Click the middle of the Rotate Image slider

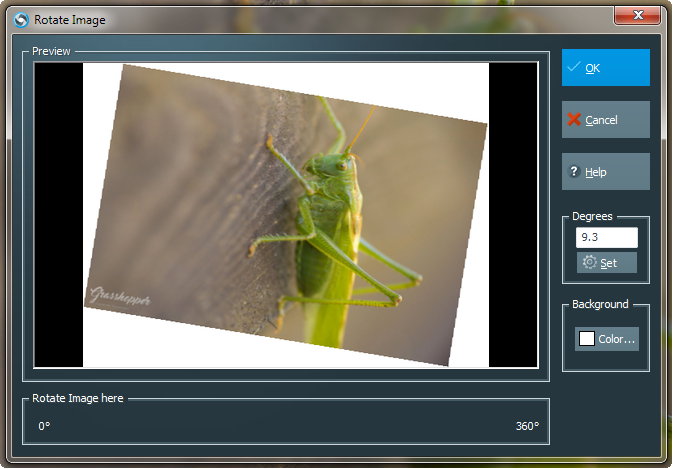(x=285, y=426)
